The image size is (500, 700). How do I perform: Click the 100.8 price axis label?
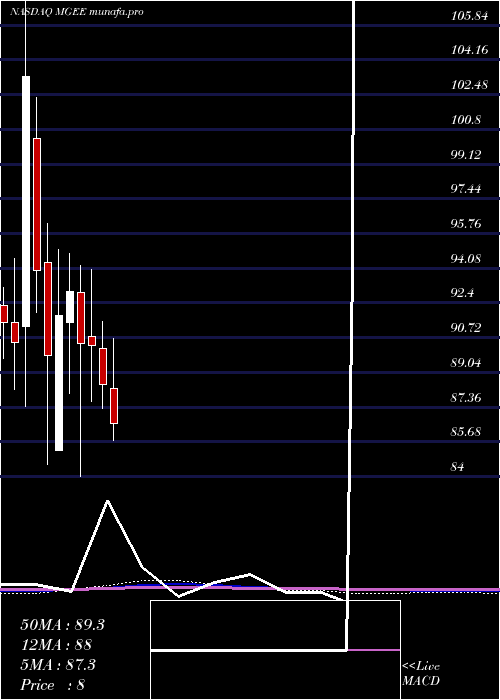[466, 120]
